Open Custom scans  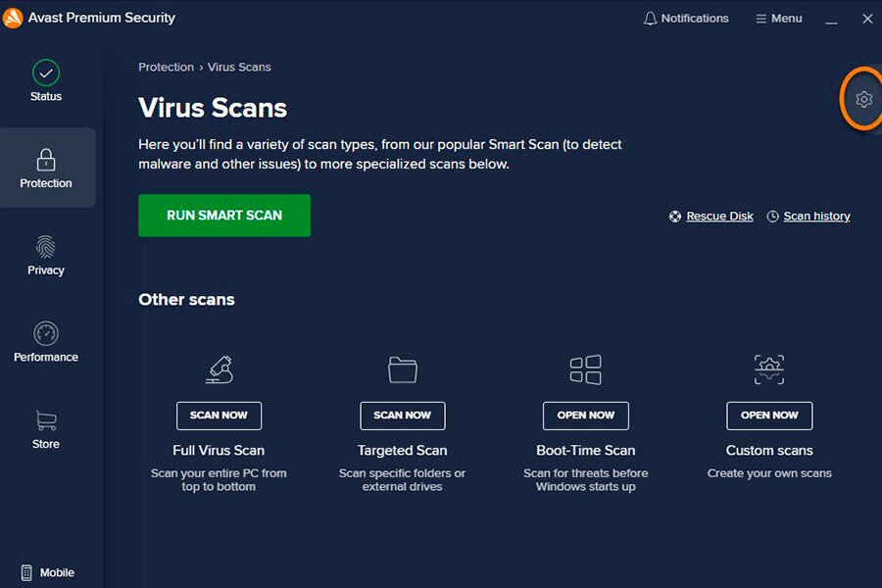point(769,416)
